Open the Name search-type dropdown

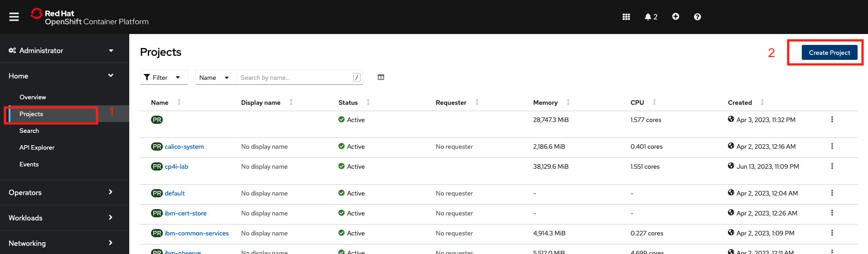tap(216, 78)
